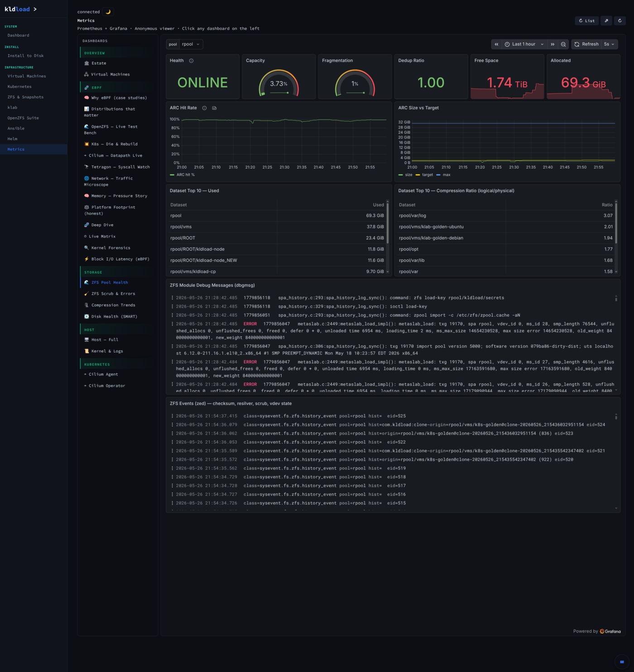Viewport: 634px width, 672px height.
Task: Click the ARC Hit Rate panel link icon
Action: pyautogui.click(x=214, y=108)
